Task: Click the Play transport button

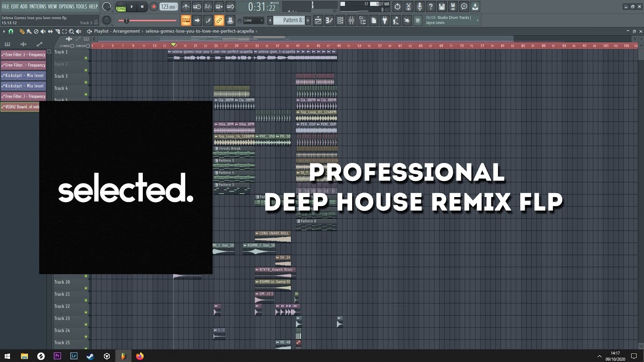Action: [132, 7]
